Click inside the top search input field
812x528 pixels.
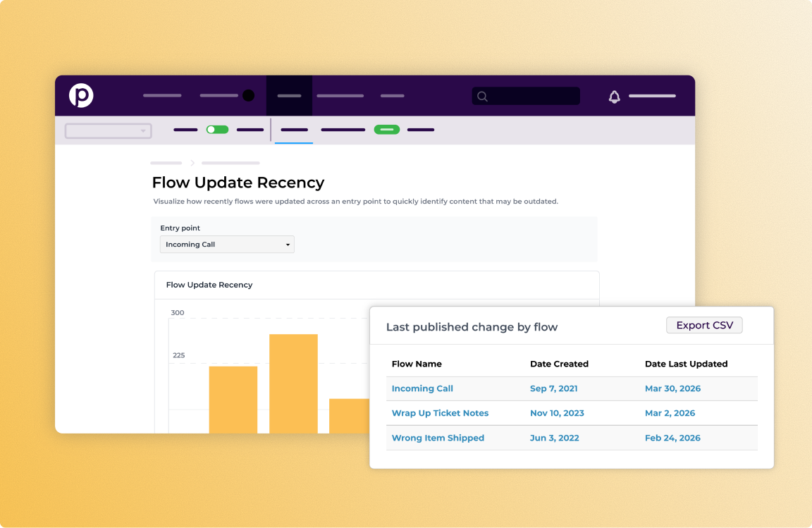click(529, 97)
